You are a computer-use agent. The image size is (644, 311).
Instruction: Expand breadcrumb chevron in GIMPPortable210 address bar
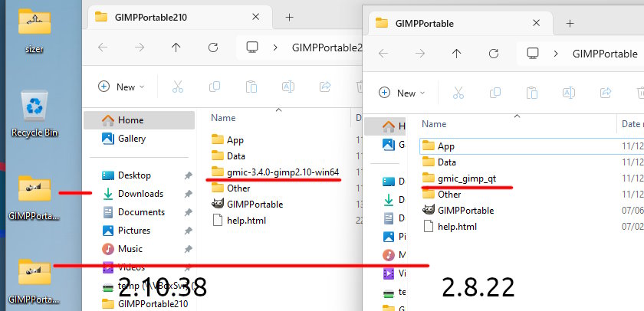tap(275, 47)
